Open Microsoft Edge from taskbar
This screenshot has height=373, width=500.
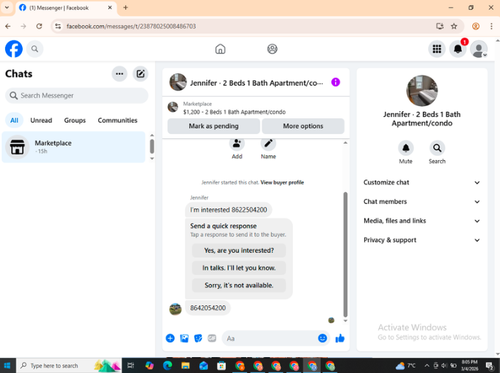(168, 366)
